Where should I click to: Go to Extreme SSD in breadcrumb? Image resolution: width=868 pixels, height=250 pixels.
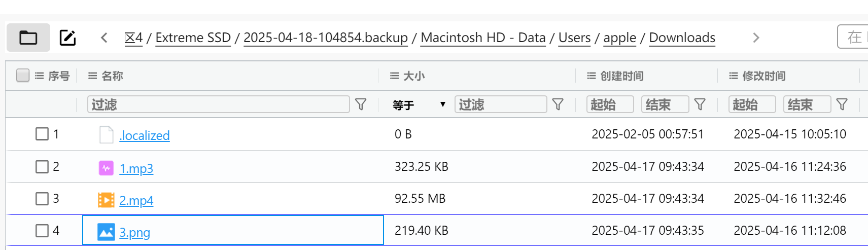[193, 38]
